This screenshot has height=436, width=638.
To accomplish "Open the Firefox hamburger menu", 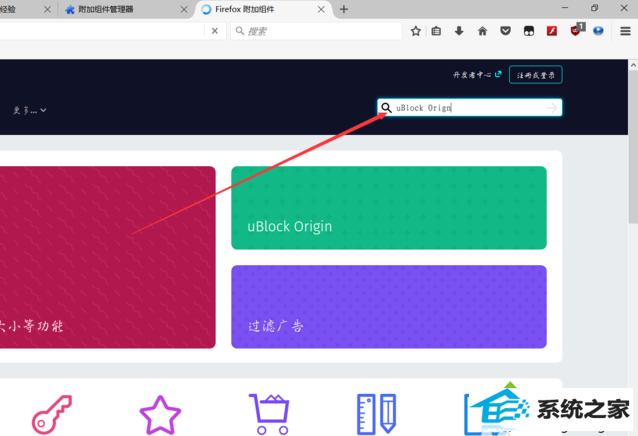I will point(625,31).
